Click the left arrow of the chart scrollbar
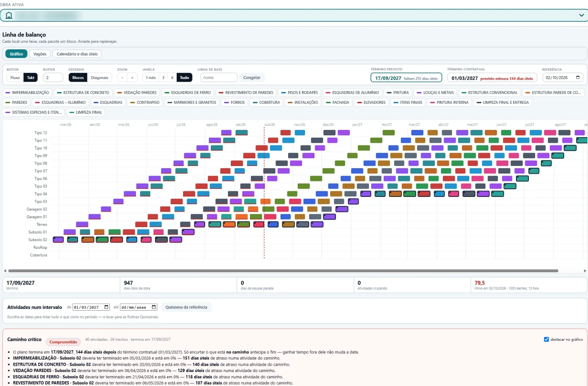This screenshot has height=386, width=588. (x=5, y=271)
